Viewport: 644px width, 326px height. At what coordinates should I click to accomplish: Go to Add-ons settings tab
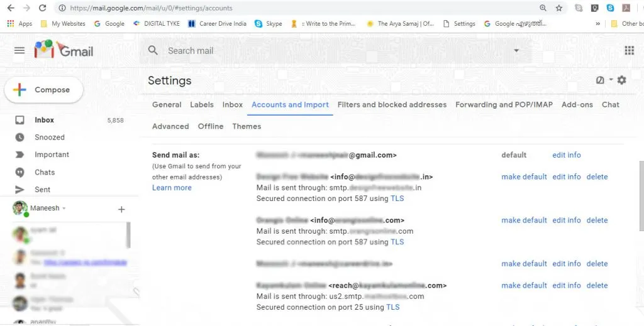(x=577, y=104)
